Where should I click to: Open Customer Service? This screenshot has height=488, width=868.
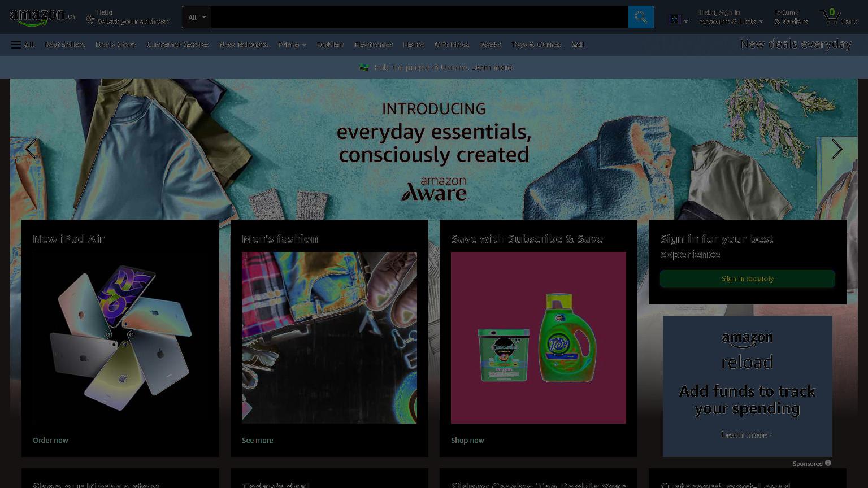(177, 45)
